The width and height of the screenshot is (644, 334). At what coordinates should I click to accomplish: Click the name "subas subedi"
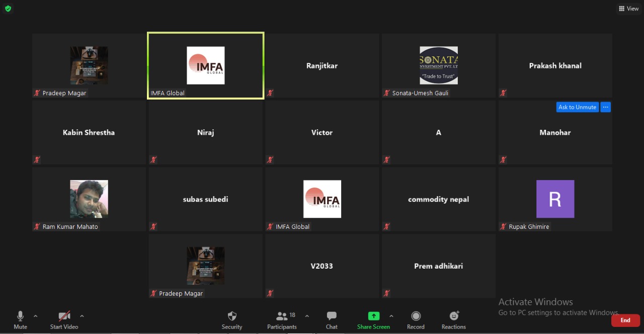(x=206, y=199)
